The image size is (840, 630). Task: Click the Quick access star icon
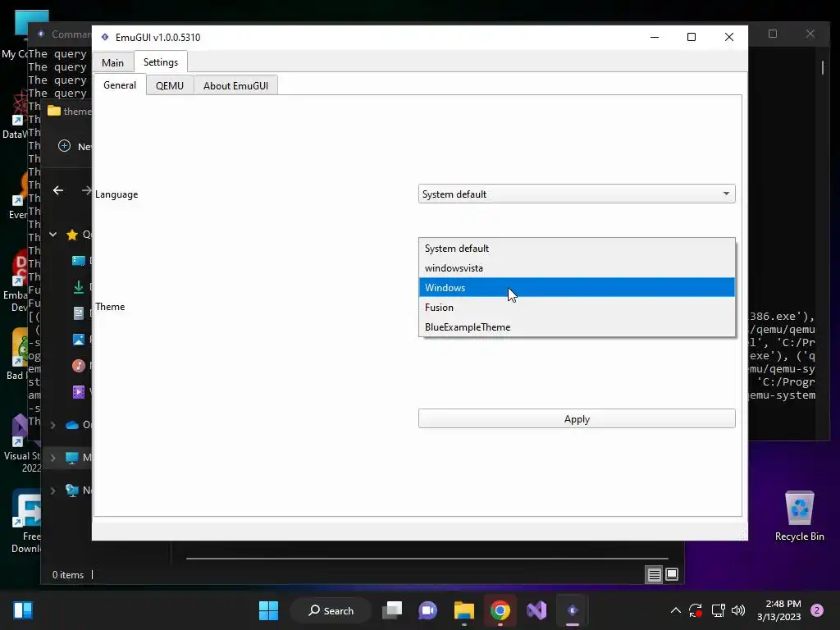(72, 234)
